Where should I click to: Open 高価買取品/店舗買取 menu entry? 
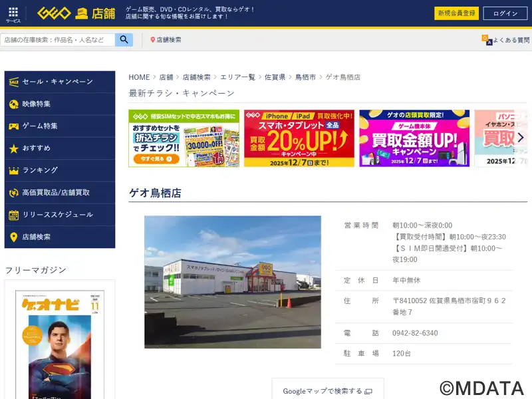point(60,193)
